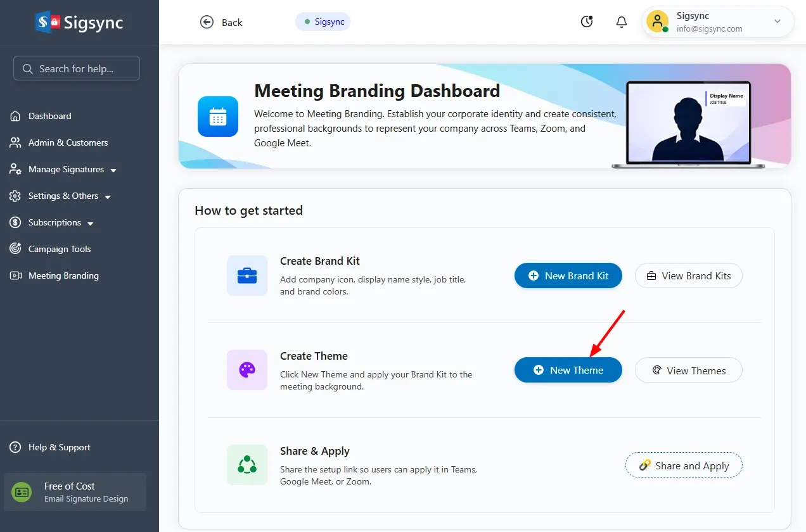Click the Admin & Customers people icon

15,142
